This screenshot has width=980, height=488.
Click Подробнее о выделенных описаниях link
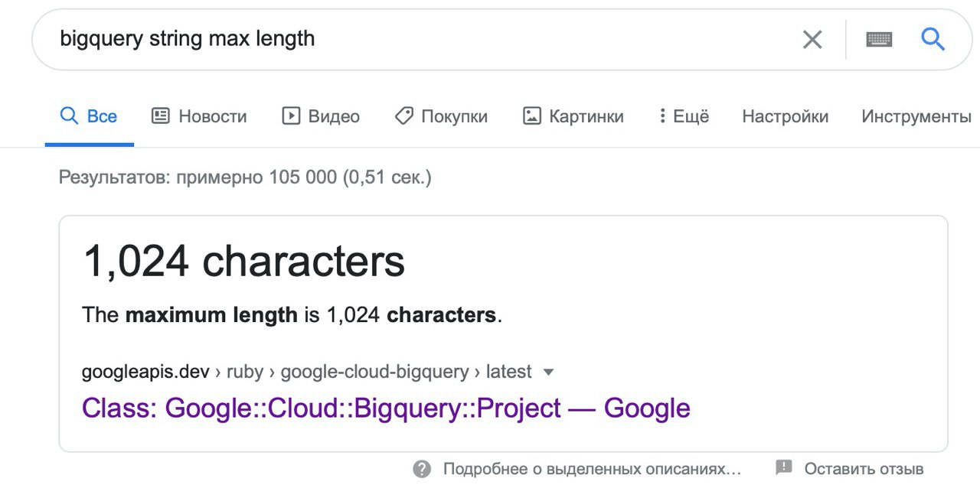592,469
